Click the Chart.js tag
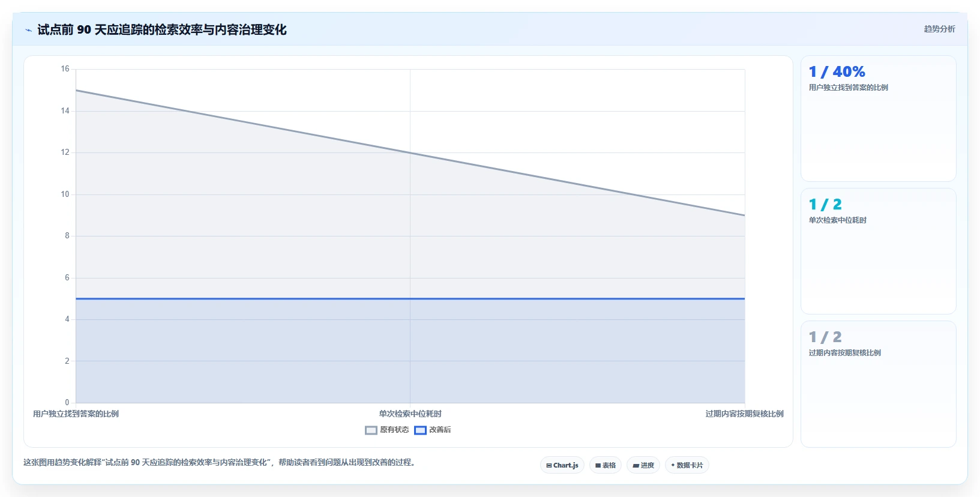 pos(562,465)
